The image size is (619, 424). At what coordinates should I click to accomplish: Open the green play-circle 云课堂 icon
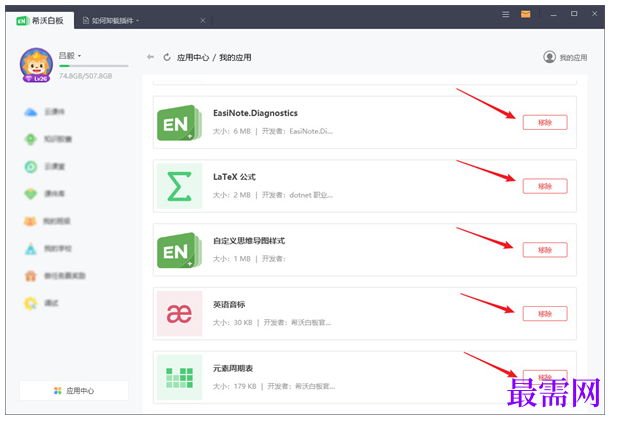pyautogui.click(x=31, y=167)
